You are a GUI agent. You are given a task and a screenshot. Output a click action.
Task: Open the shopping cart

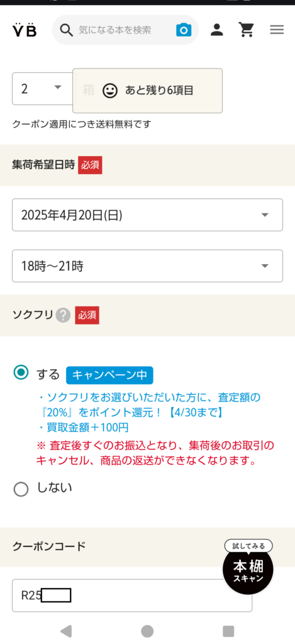coord(246,30)
